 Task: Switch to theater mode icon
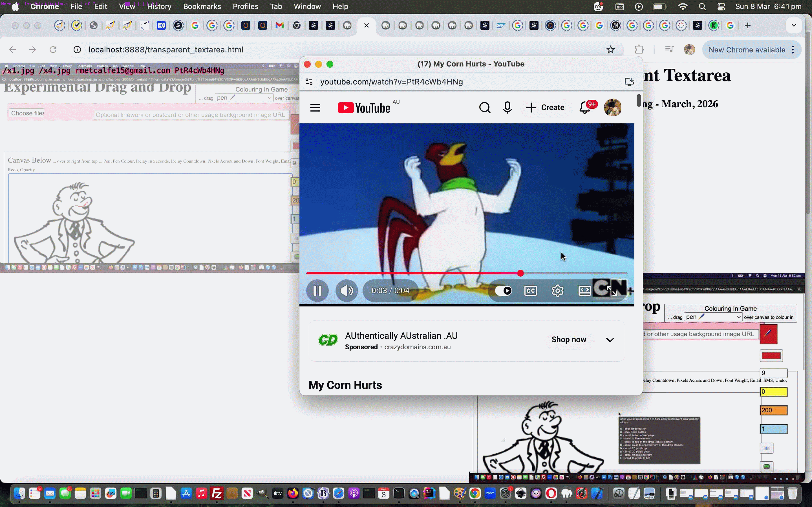tap(584, 290)
